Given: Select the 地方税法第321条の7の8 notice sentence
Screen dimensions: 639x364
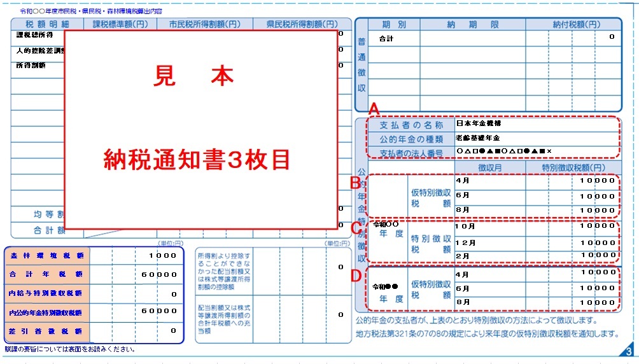Looking at the screenshot, I should (488, 334).
